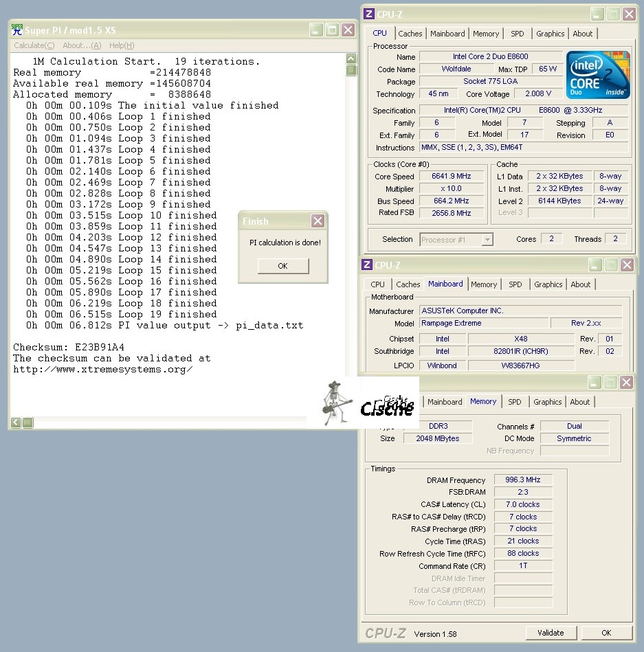Viewport: 644px width, 652px height.
Task: Click the Memory size 2048 MBytes value
Action: click(x=438, y=438)
